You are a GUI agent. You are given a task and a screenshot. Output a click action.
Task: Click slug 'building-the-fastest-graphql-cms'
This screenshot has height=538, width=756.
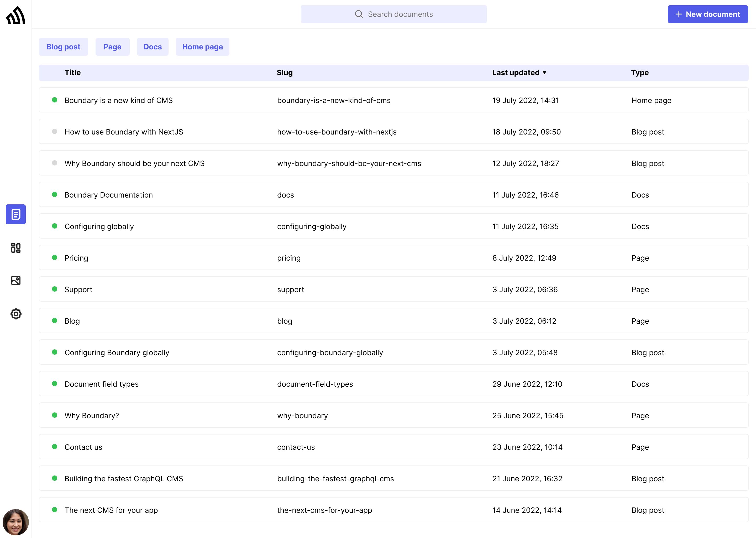click(x=335, y=479)
